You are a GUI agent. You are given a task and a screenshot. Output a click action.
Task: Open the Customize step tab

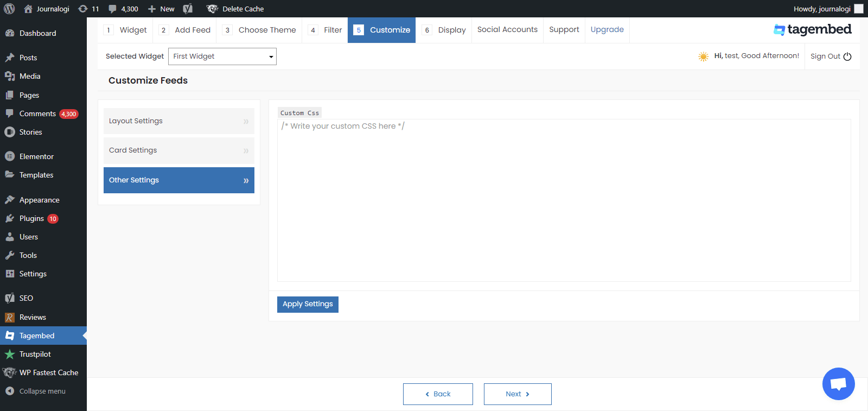pos(382,30)
